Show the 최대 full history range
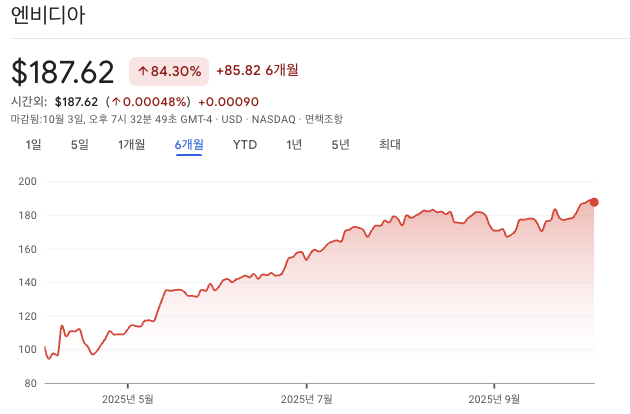630x414 pixels. [390, 145]
